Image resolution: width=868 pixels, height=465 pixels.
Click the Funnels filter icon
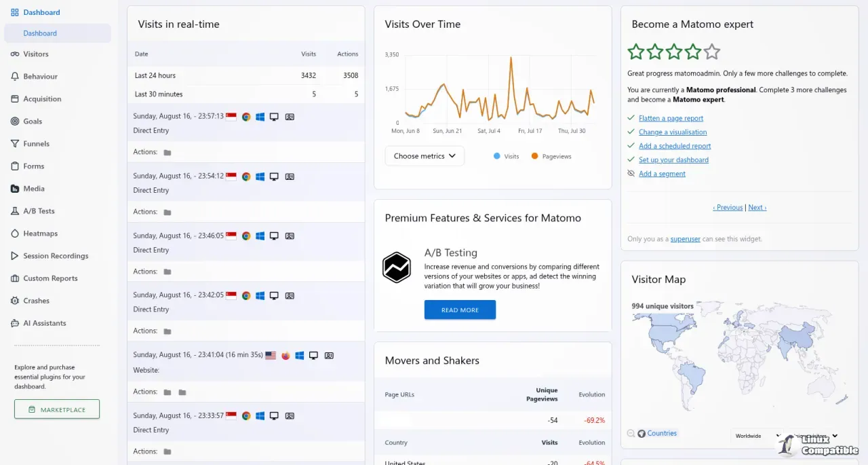click(15, 144)
